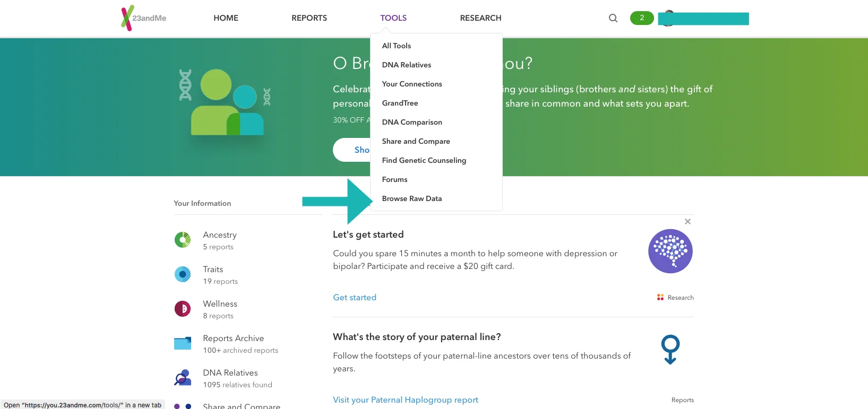Click the blue paternal line symbol icon

click(x=671, y=349)
